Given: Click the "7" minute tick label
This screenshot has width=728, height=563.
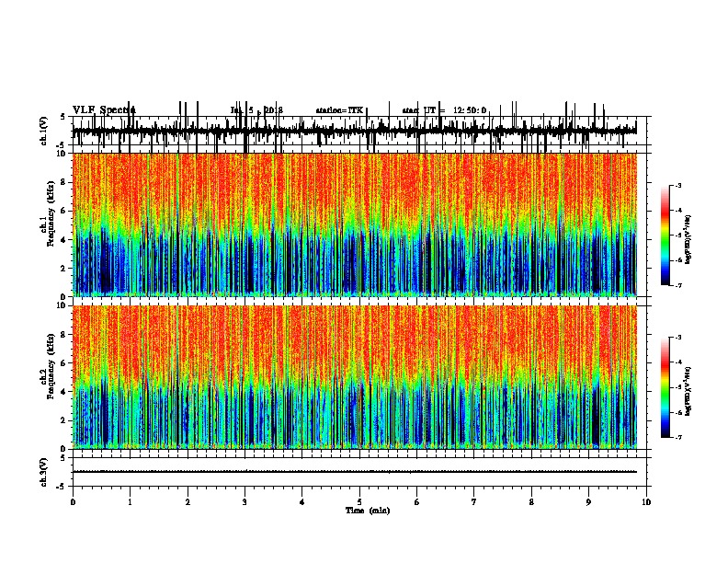Looking at the screenshot, I should coord(474,502).
